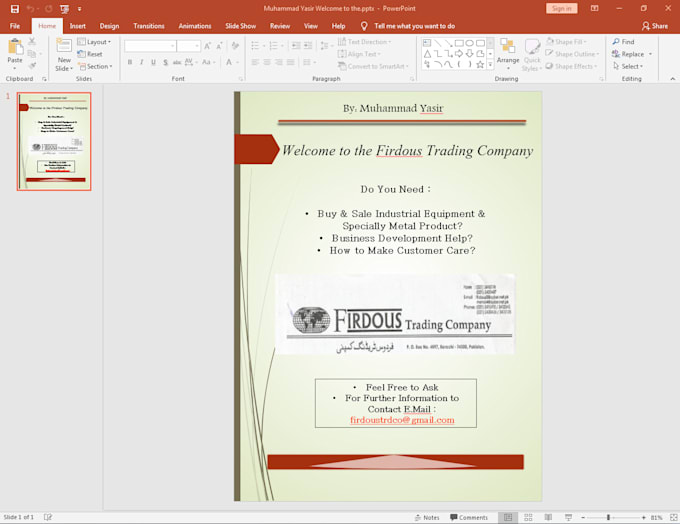
Task: Select the triangle shape in shapes gallery
Action: point(427,54)
